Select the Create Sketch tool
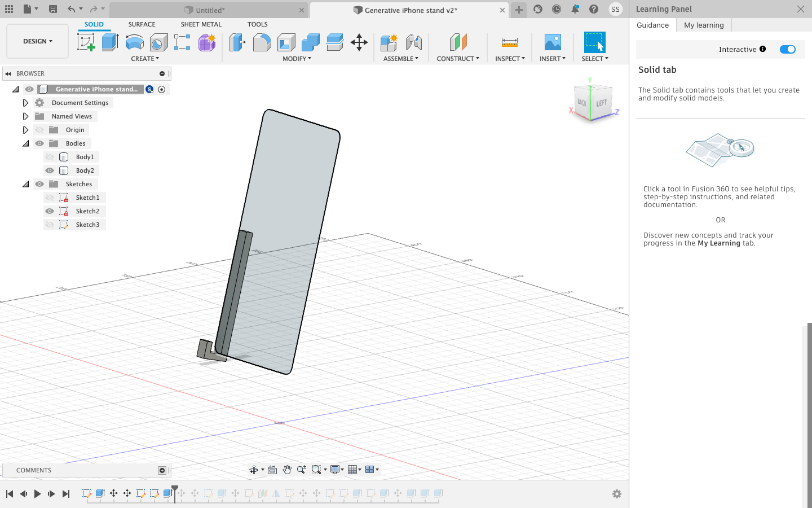Screen dimensions: 812x508 pyautogui.click(x=86, y=42)
